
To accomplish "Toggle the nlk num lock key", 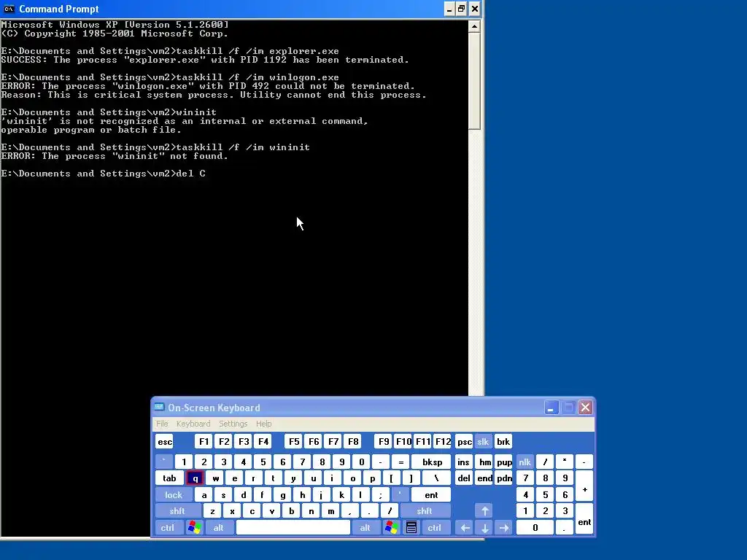I will coord(525,462).
